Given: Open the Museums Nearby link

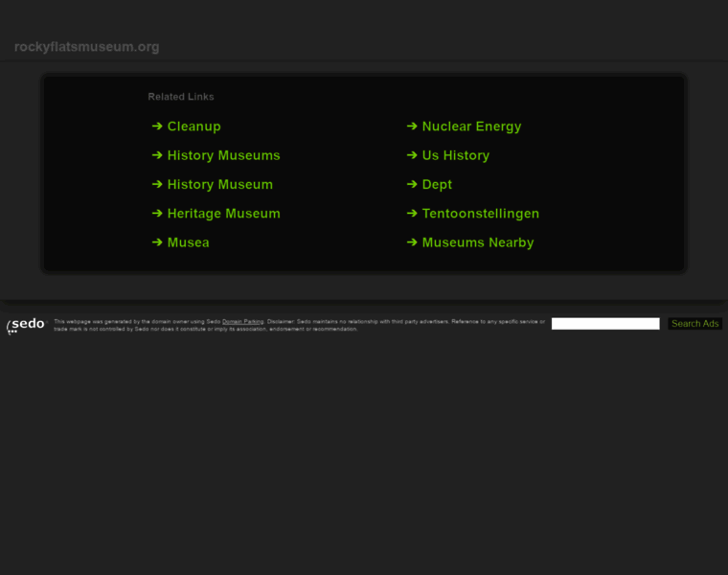Looking at the screenshot, I should pos(478,242).
